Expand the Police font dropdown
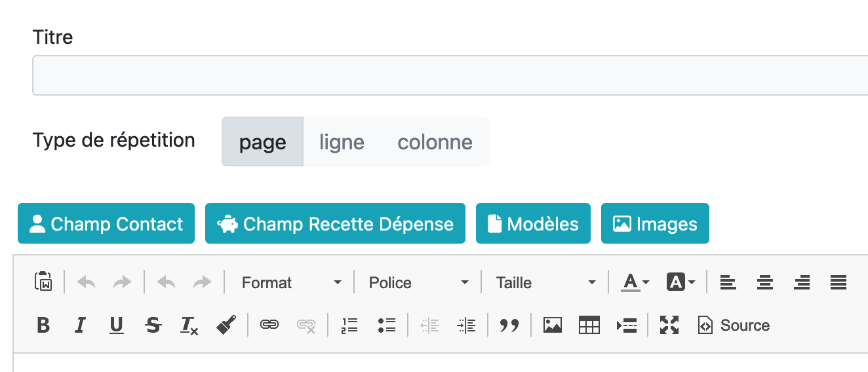 [x=419, y=282]
